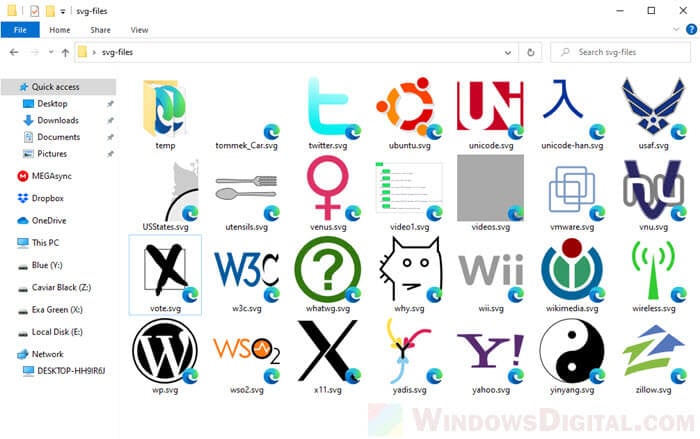Click Properties icon in title bar
Image resolution: width=700 pixels, height=439 pixels.
click(34, 11)
